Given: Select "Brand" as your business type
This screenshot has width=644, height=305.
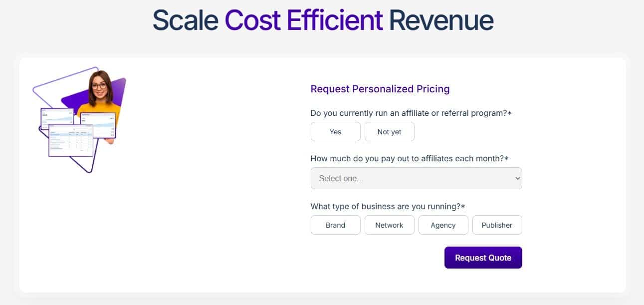Looking at the screenshot, I should [335, 225].
